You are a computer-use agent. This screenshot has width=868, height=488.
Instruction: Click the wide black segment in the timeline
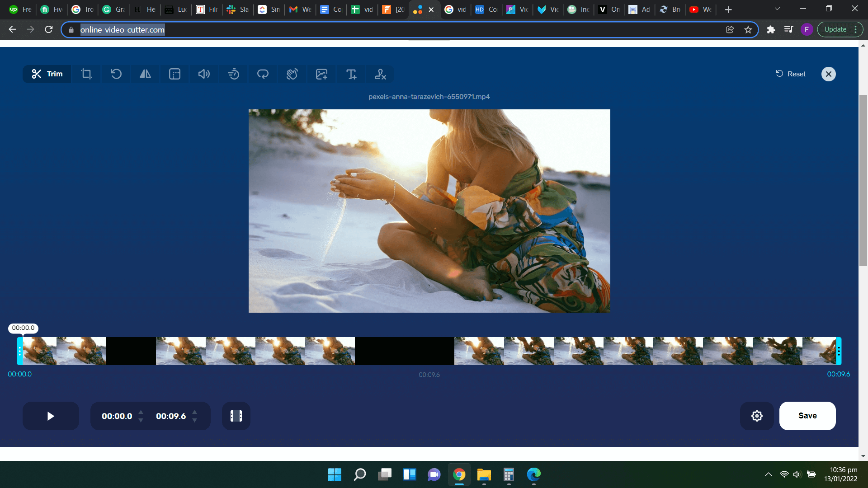405,351
